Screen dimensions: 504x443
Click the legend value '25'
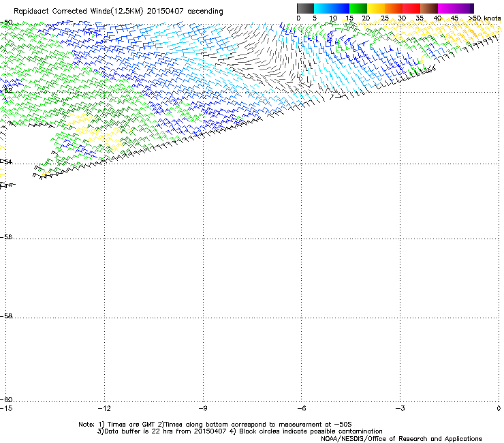pos(385,18)
